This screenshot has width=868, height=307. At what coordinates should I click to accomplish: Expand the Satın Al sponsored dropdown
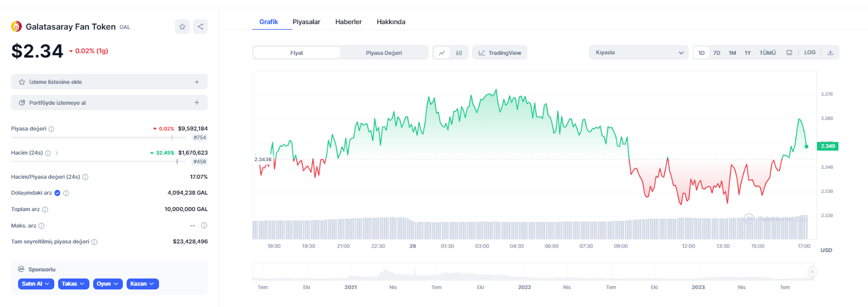[36, 284]
